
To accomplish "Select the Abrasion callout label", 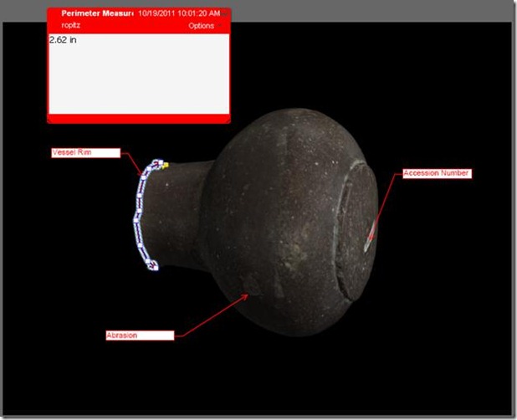I will [x=140, y=335].
